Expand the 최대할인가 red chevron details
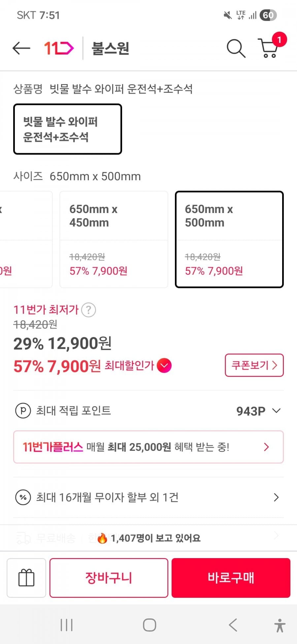 164,366
